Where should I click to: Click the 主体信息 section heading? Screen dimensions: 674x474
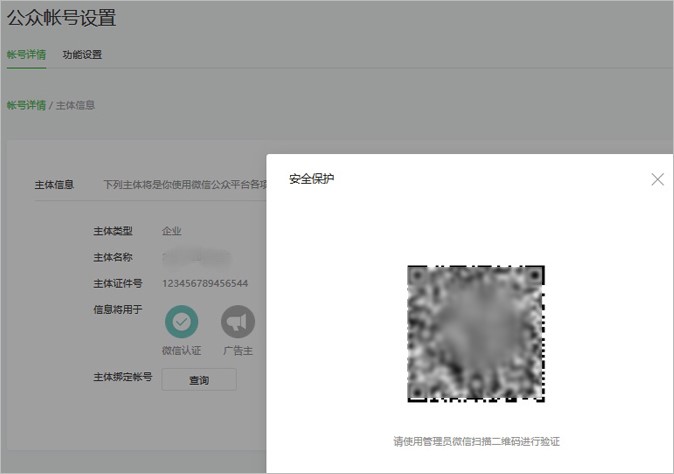tap(54, 185)
